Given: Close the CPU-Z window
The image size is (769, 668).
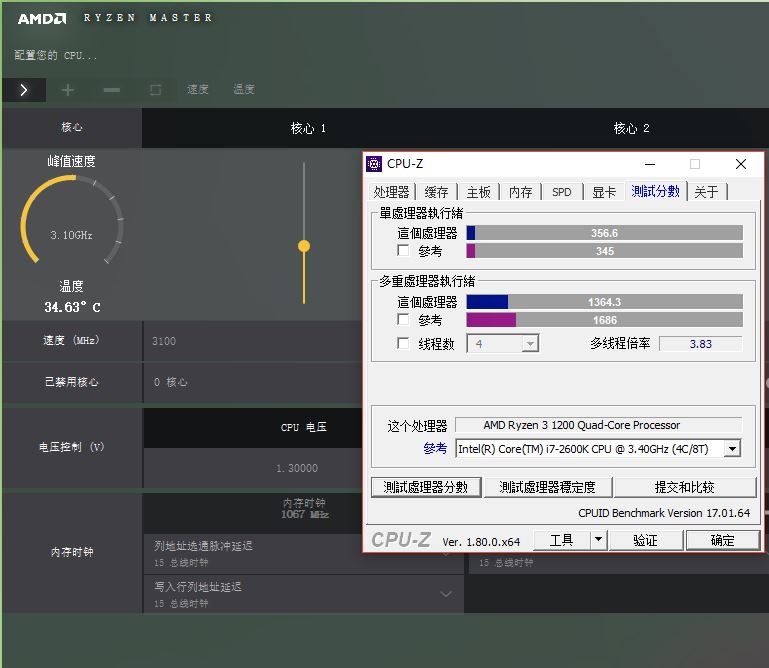Looking at the screenshot, I should pos(741,164).
